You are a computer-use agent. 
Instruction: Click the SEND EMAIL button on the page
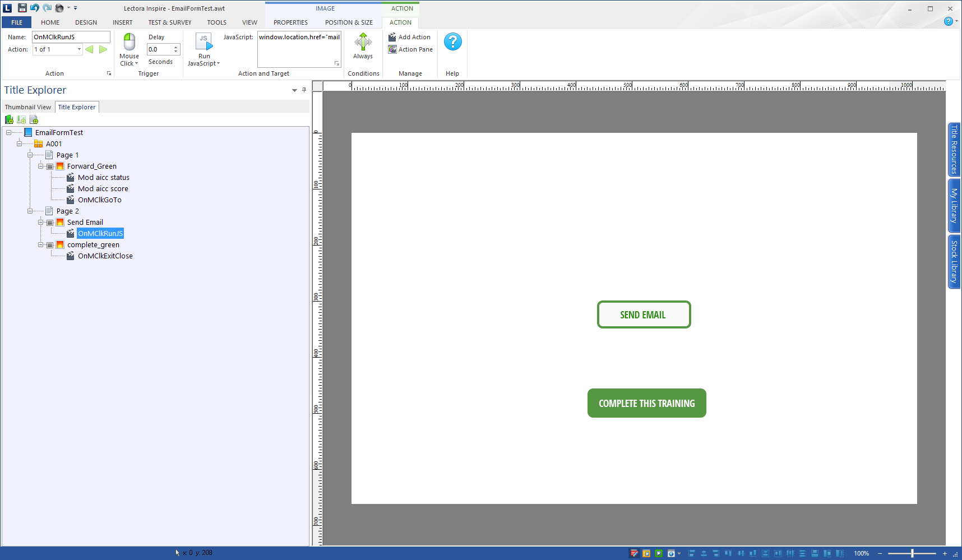pyautogui.click(x=644, y=314)
